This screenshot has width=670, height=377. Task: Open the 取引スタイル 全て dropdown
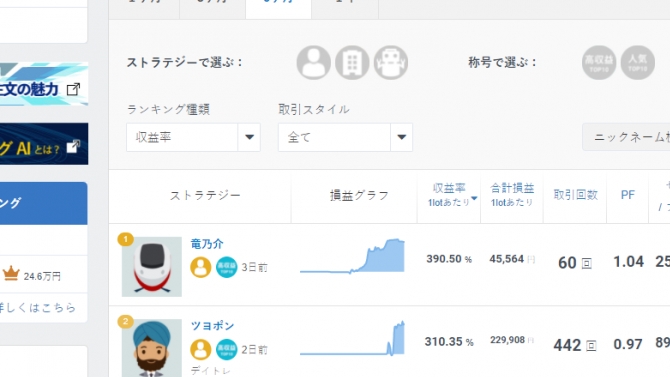coord(345,137)
